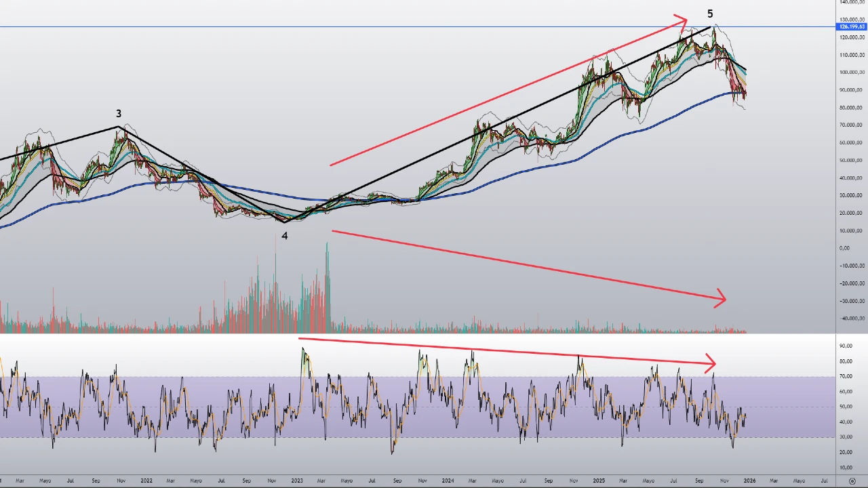Click the 2023 label on the time axis
The width and height of the screenshot is (868, 488).
point(297,481)
